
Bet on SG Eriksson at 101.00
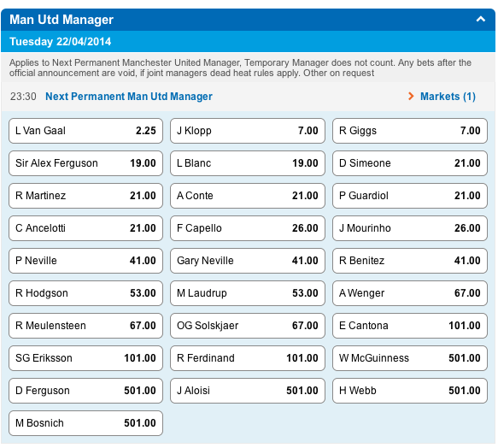point(85,358)
